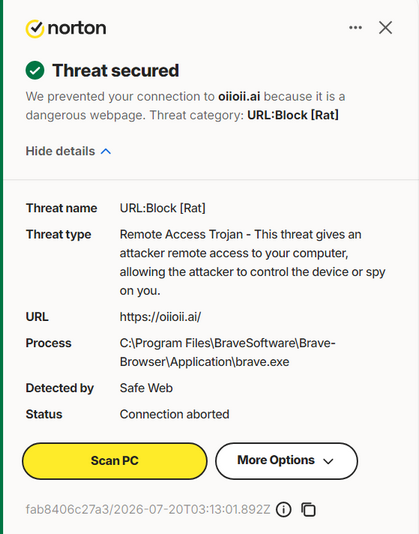
Task: Close the Norton threat notification
Action: tap(385, 28)
